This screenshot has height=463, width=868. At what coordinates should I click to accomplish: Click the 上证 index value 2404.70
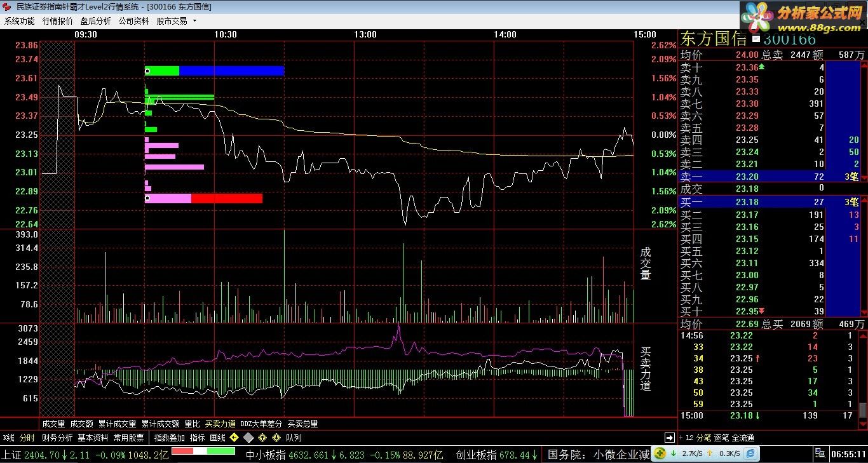[x=42, y=455]
